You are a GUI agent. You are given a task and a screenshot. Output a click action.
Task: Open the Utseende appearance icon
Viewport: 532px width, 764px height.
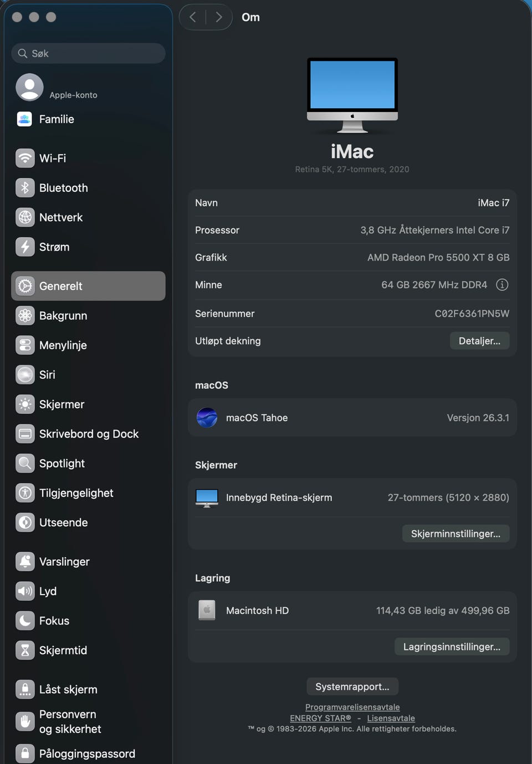[25, 522]
